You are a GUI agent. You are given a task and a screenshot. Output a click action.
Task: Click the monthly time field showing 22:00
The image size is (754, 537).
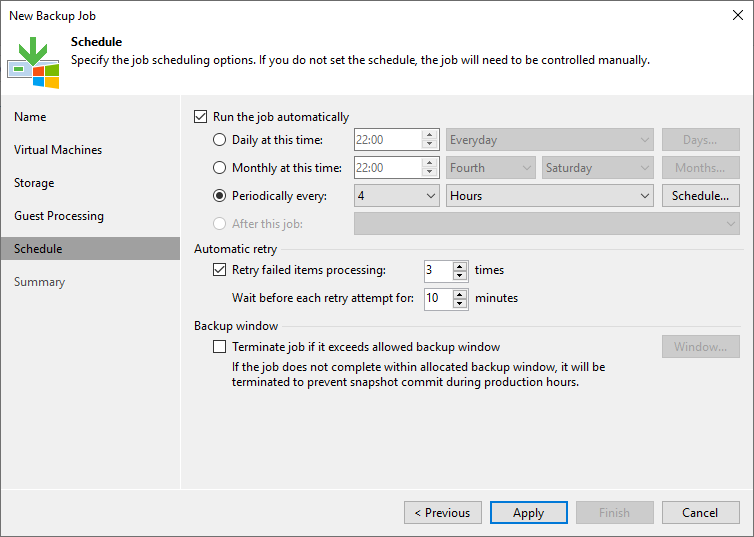tap(388, 168)
